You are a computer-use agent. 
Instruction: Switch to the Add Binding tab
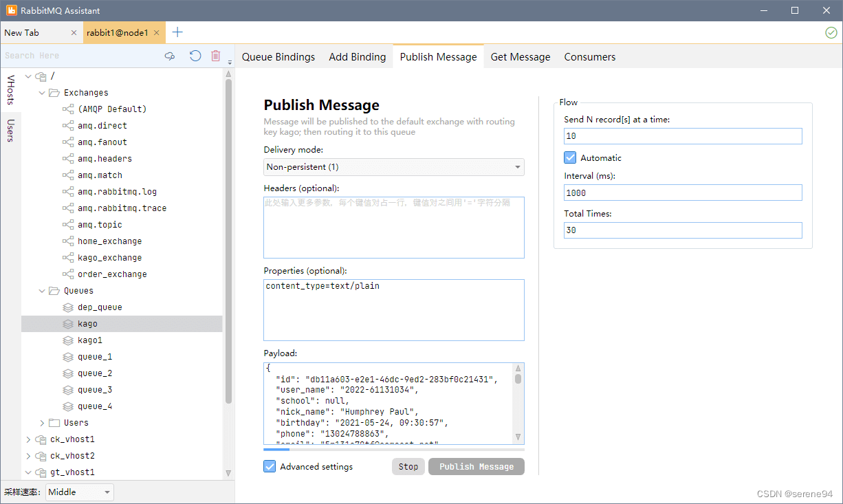pyautogui.click(x=358, y=57)
